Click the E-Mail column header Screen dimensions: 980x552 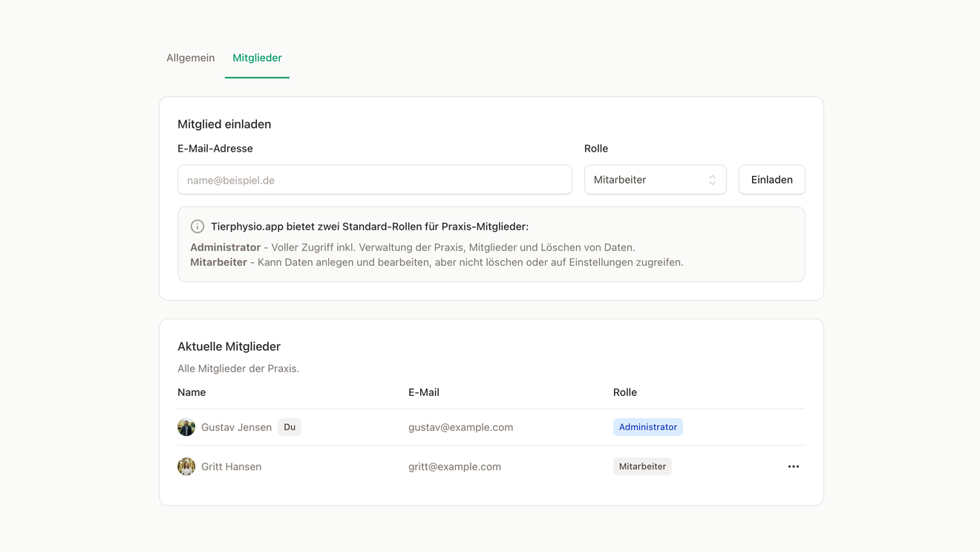(x=424, y=392)
